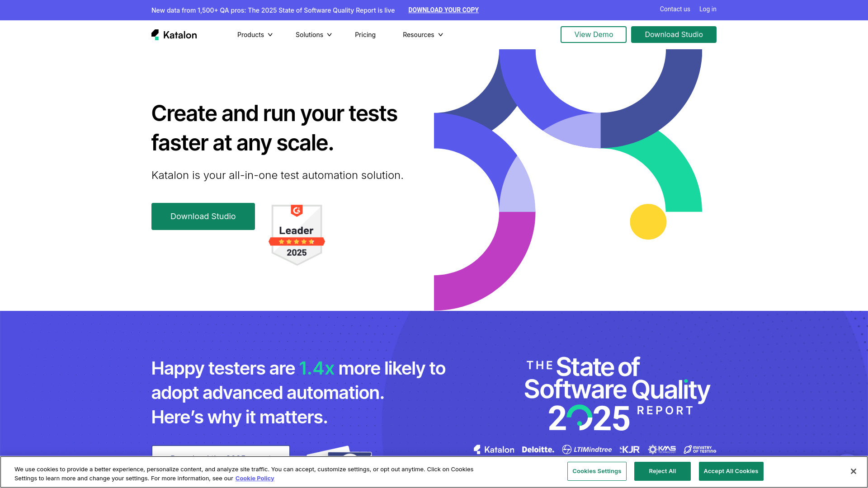Open the Cookie Policy link
This screenshot has height=488, width=868.
click(255, 479)
